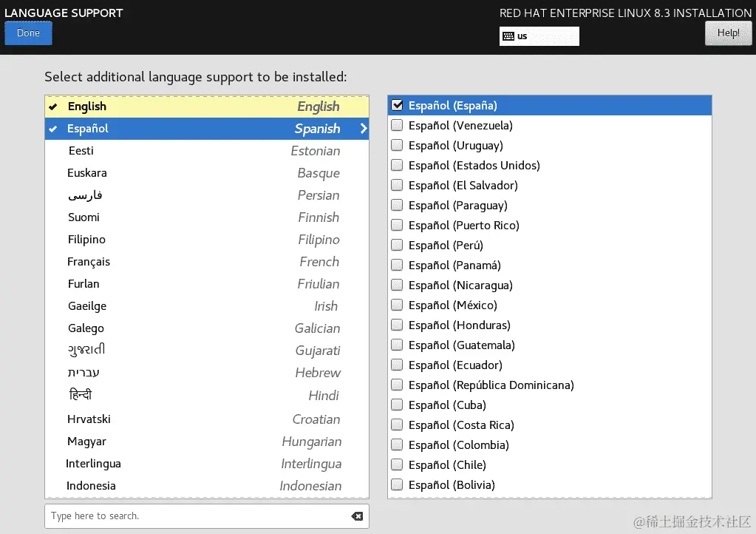This screenshot has width=756, height=534.
Task: Tick Español (Perú) checkbox
Action: [x=397, y=245]
